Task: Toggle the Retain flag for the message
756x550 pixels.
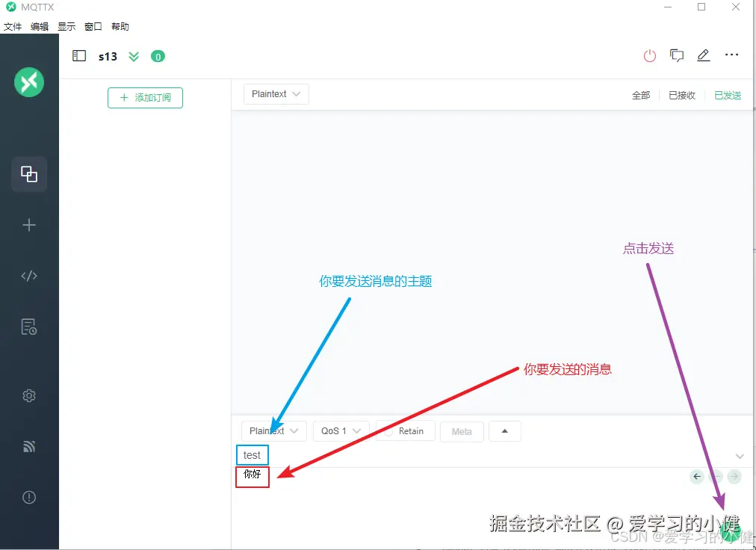Action: pyautogui.click(x=406, y=430)
